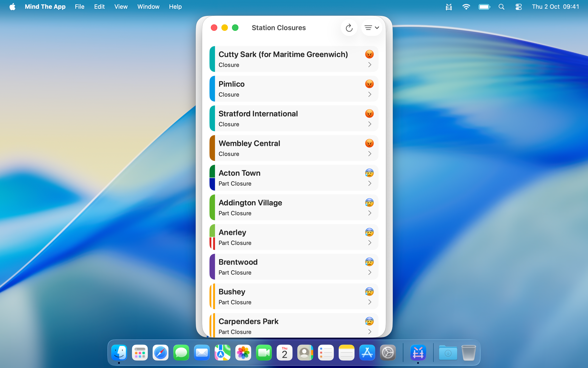Select the Anerley station name
This screenshot has width=588, height=368.
point(232,233)
